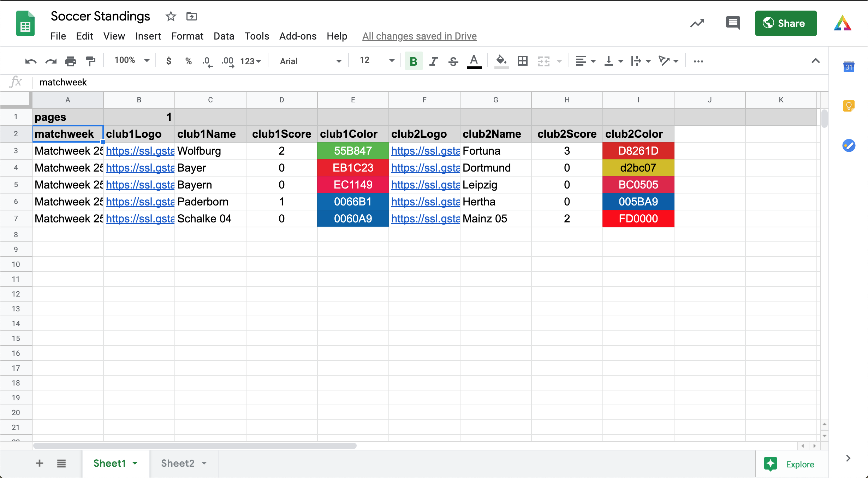Toggle Bold formatting
This screenshot has height=478, width=868.
(414, 61)
